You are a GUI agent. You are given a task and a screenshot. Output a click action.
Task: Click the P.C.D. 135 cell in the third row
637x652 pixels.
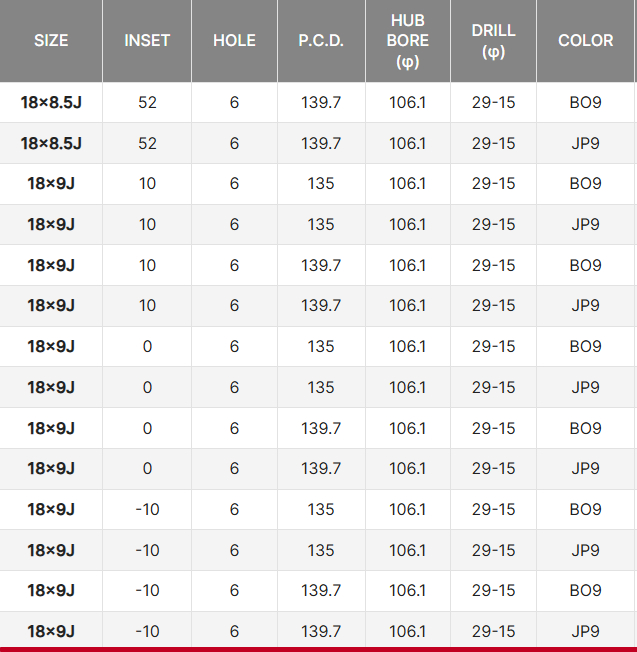click(x=321, y=184)
